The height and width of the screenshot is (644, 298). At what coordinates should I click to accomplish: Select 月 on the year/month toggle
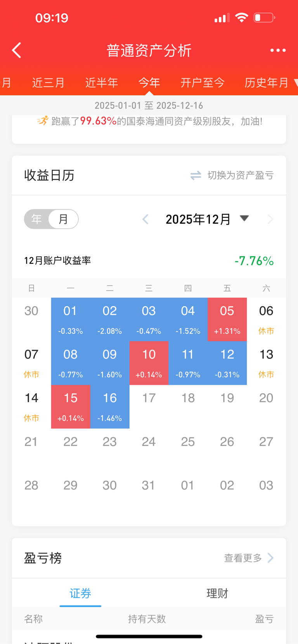click(x=63, y=219)
